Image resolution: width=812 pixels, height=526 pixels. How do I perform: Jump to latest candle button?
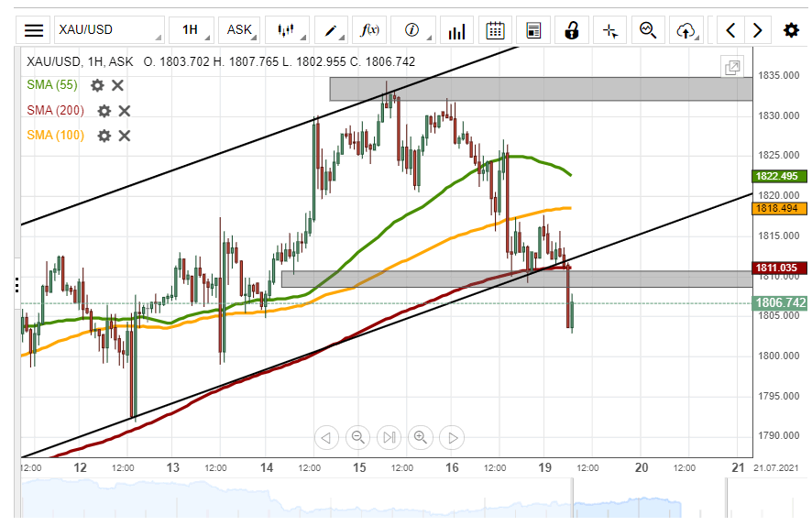point(390,438)
